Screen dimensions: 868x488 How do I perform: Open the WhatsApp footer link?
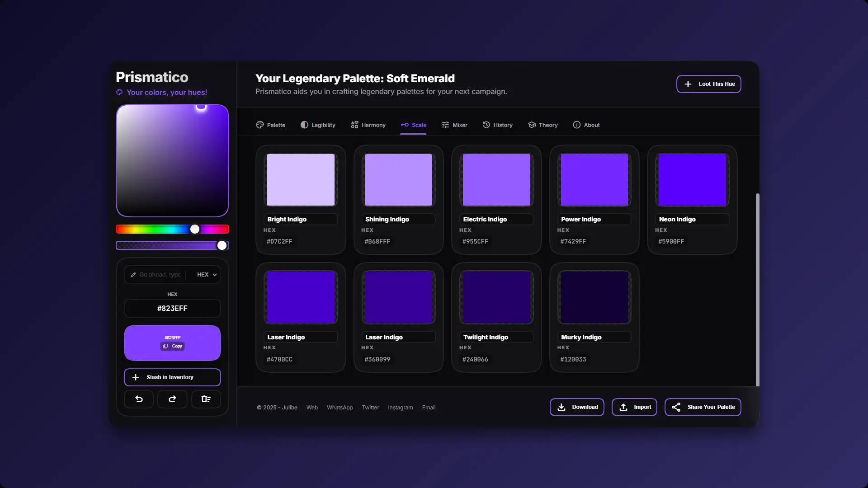(340, 408)
